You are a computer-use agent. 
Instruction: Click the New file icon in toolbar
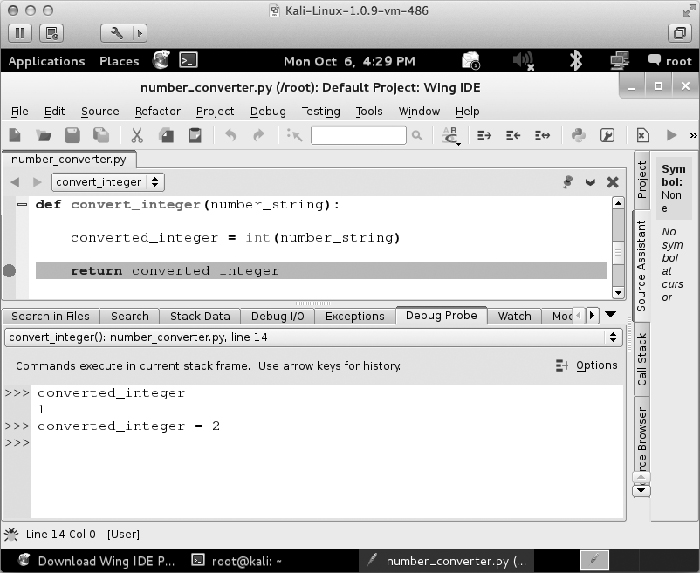coord(16,135)
